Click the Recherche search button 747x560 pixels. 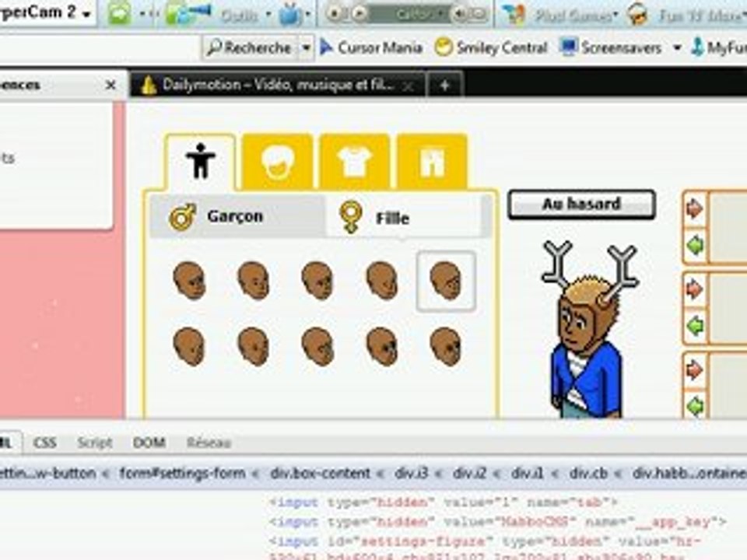[250, 47]
